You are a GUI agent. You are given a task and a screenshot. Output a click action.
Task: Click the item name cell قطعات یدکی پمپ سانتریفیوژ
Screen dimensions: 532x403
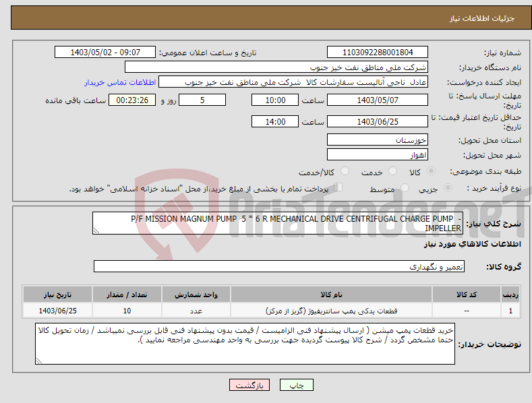[331, 311]
